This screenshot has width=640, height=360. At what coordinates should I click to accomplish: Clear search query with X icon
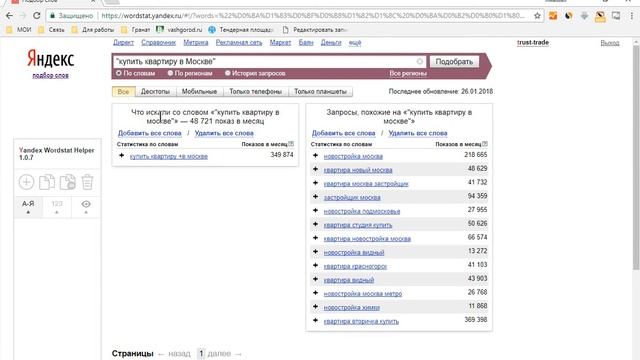(x=420, y=61)
